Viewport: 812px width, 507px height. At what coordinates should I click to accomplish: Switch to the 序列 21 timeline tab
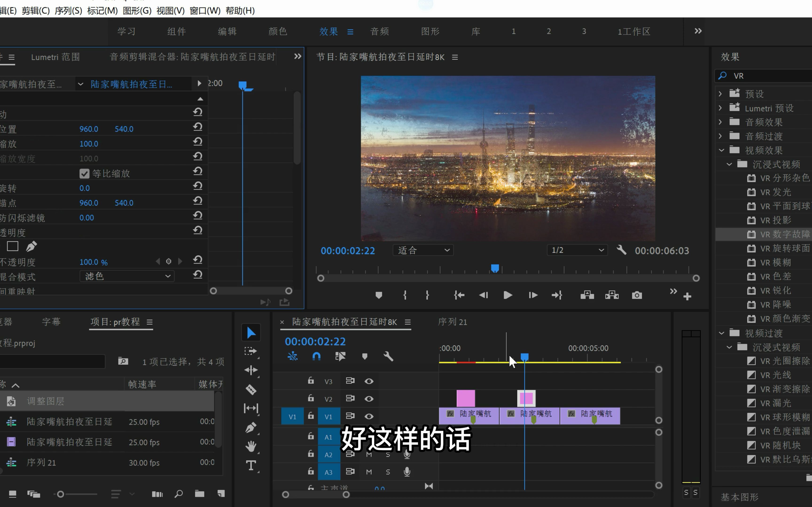point(452,322)
